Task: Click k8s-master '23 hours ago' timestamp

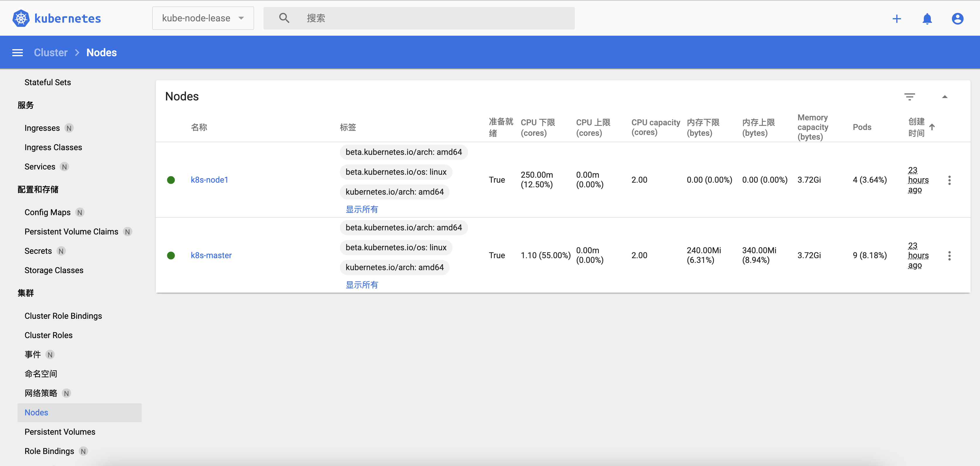Action: pos(918,256)
